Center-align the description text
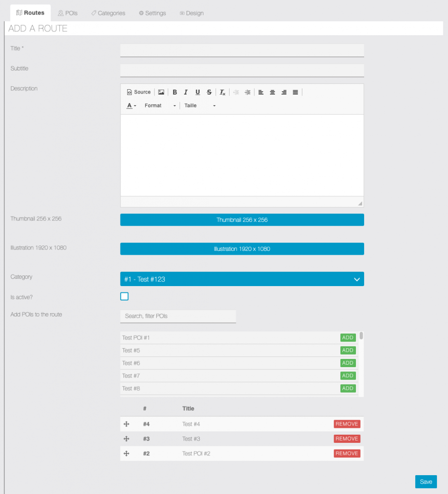The image size is (448, 494). tap(272, 92)
